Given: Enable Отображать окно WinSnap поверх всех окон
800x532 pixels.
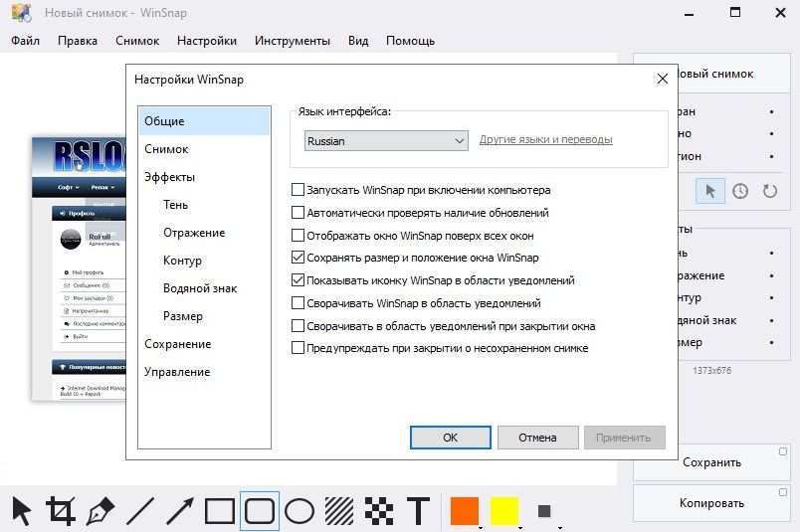Looking at the screenshot, I should [298, 235].
